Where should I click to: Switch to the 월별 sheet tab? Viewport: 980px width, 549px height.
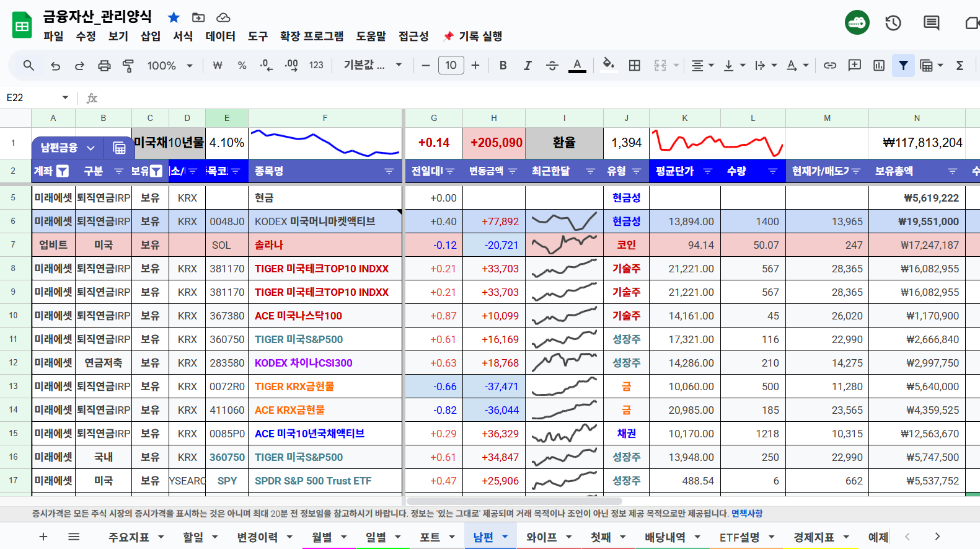(322, 537)
